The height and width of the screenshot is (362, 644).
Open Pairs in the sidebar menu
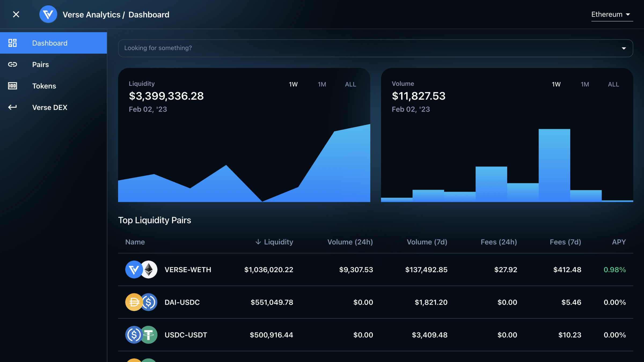[x=41, y=65]
